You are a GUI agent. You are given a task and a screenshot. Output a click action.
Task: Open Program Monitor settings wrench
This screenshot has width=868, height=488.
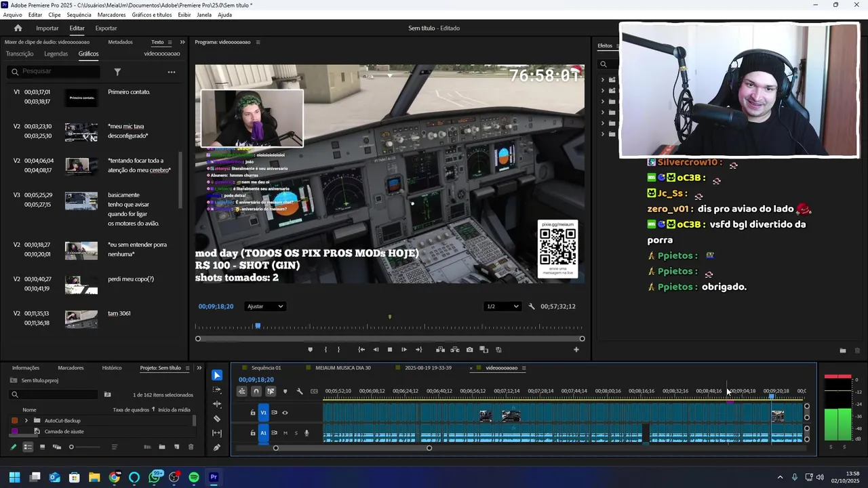(x=532, y=306)
